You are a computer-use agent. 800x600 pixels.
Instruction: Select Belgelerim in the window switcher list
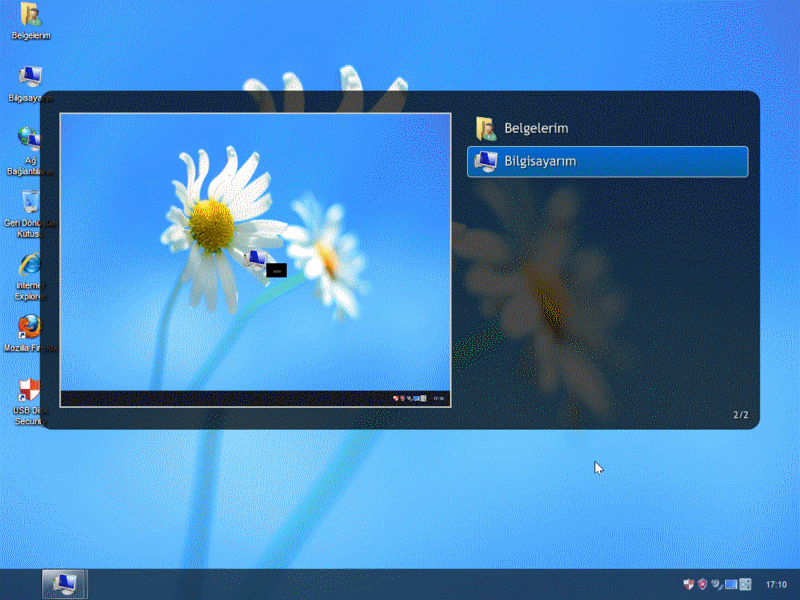tap(536, 128)
